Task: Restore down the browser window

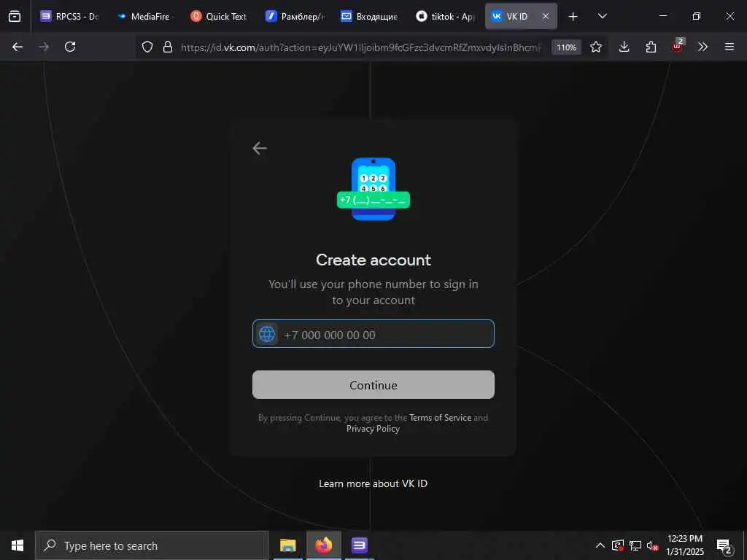Action: [x=697, y=16]
